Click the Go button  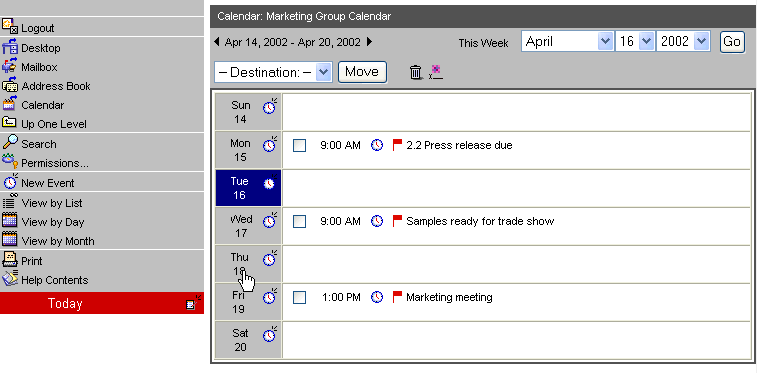click(x=732, y=42)
